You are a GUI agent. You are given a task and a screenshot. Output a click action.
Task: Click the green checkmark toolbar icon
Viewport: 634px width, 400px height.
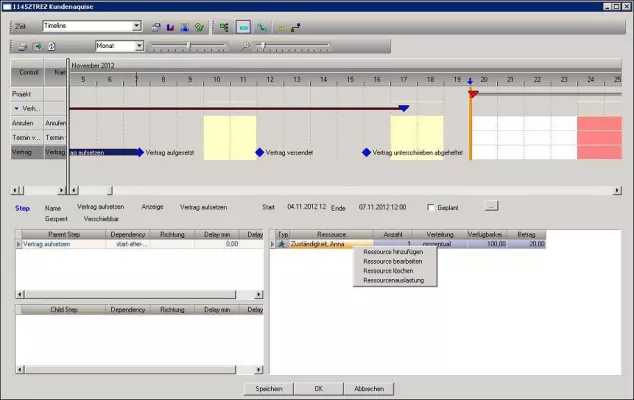pyautogui.click(x=201, y=26)
